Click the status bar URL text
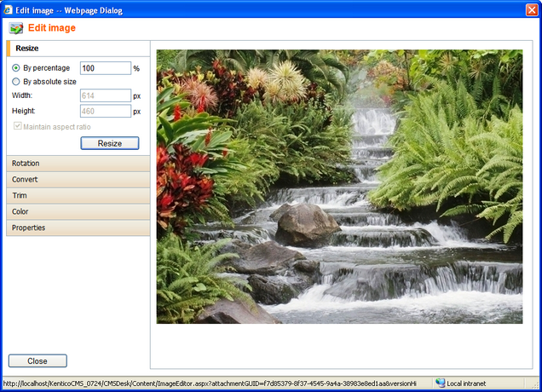The image size is (542, 392). click(213, 383)
